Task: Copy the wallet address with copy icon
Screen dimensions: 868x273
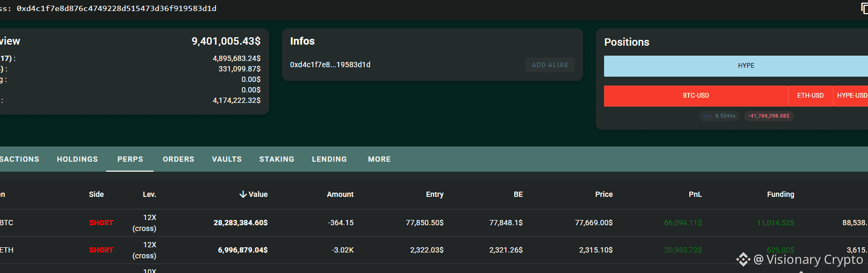Action: pyautogui.click(x=864, y=8)
